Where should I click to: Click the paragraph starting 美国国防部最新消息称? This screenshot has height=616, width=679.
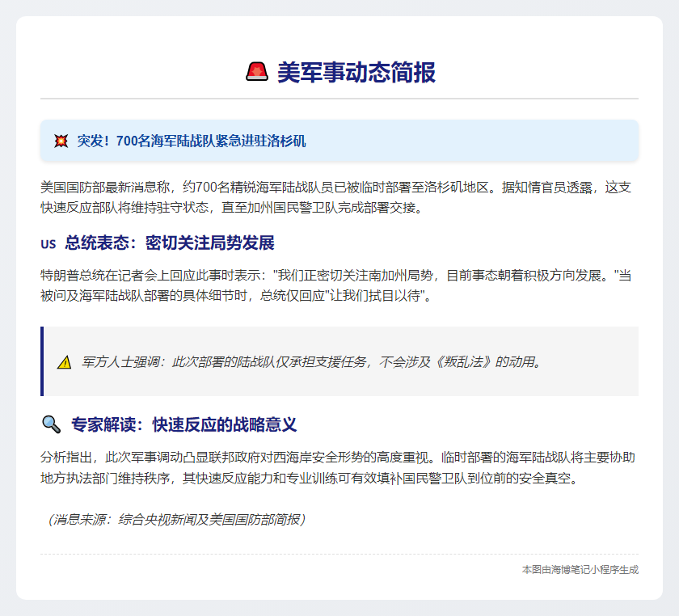336,197
